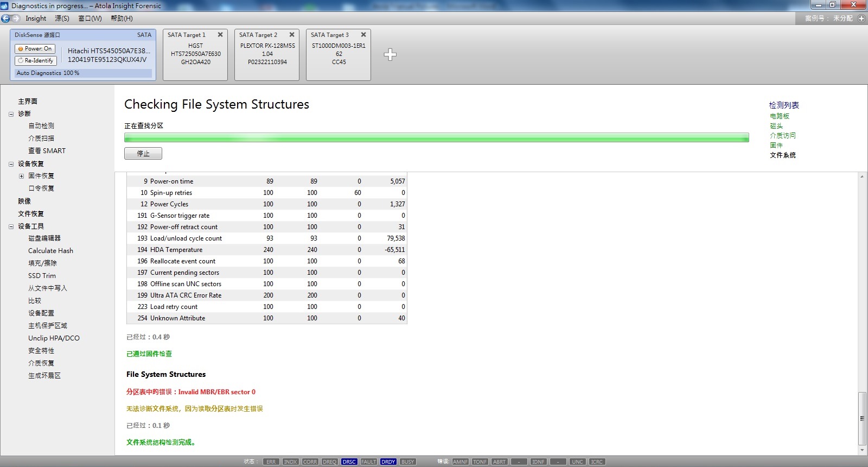Close the SATA Target 1 card
This screenshot has width=868, height=467.
[x=220, y=35]
